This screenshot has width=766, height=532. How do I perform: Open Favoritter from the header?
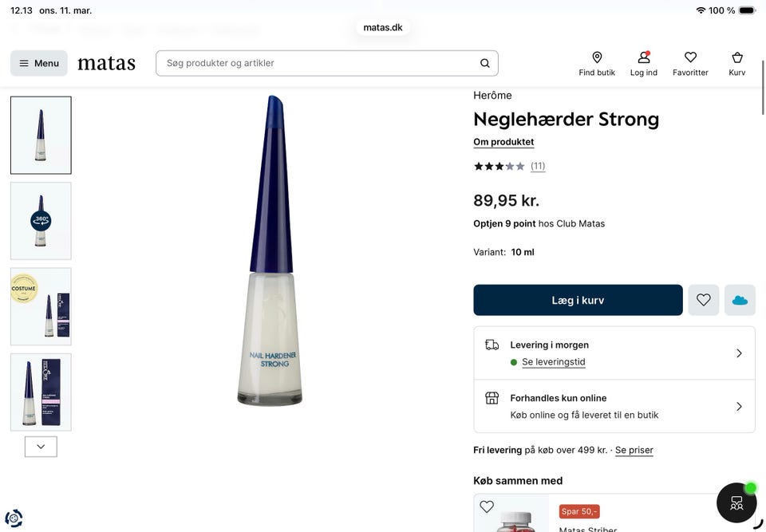(690, 63)
